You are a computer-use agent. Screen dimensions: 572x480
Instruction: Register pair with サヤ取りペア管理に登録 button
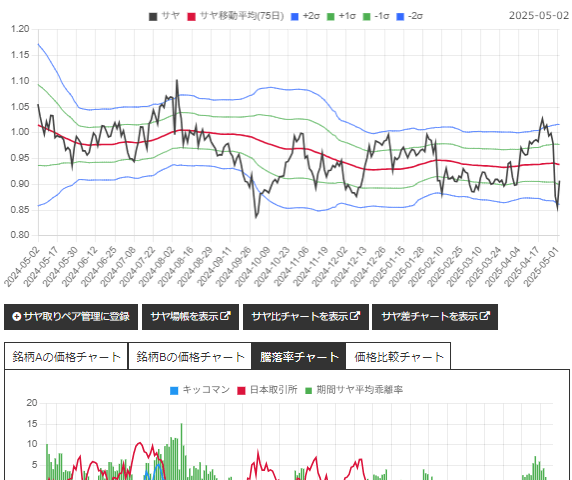click(x=71, y=317)
